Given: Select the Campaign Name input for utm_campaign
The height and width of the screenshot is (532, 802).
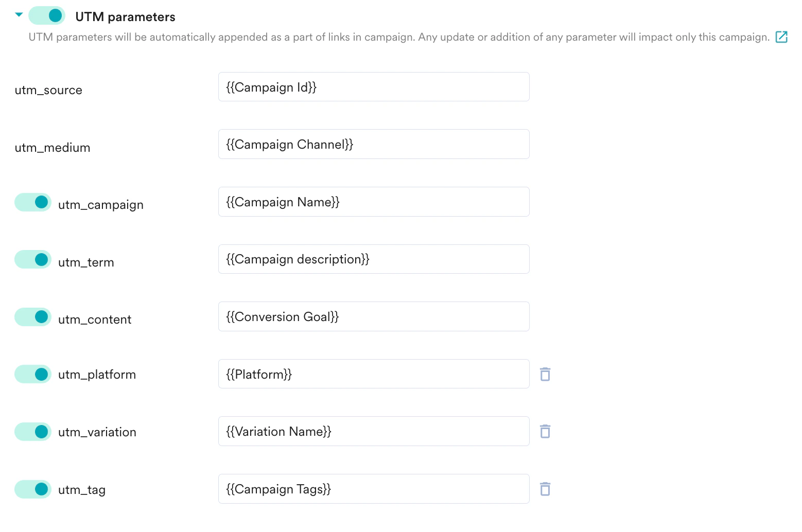Looking at the screenshot, I should [374, 202].
